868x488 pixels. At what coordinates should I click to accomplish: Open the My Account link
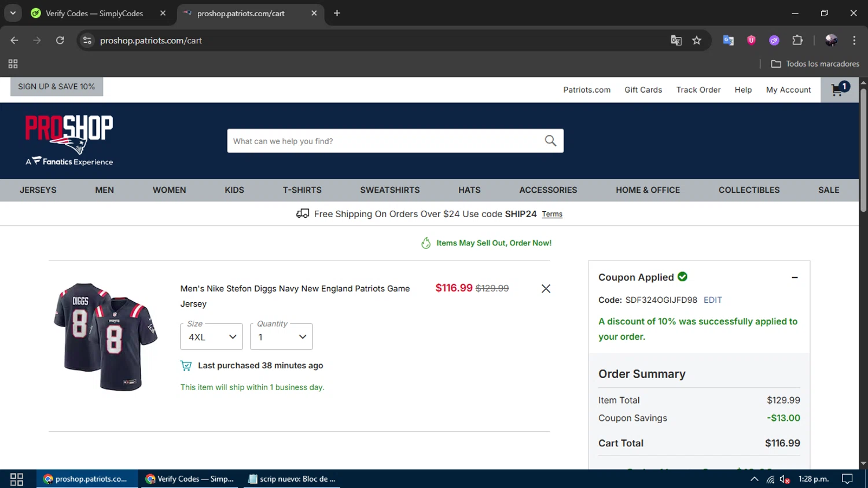coord(788,90)
